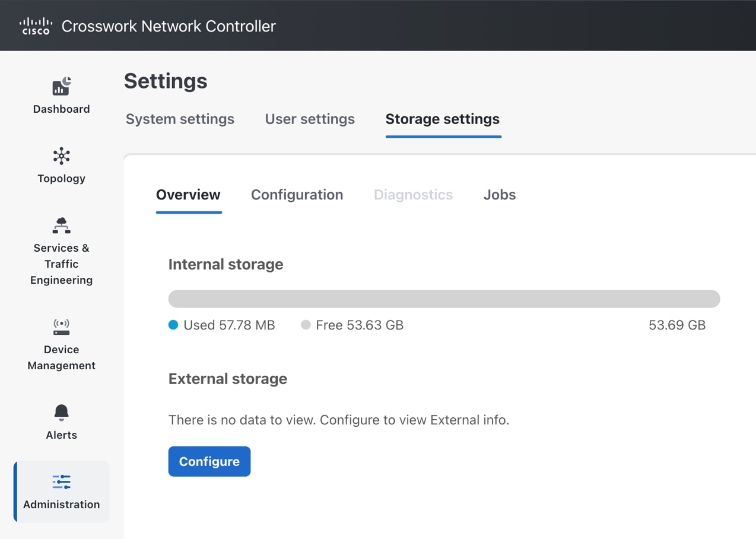
Task: Select the Topology icon
Action: coord(61,157)
